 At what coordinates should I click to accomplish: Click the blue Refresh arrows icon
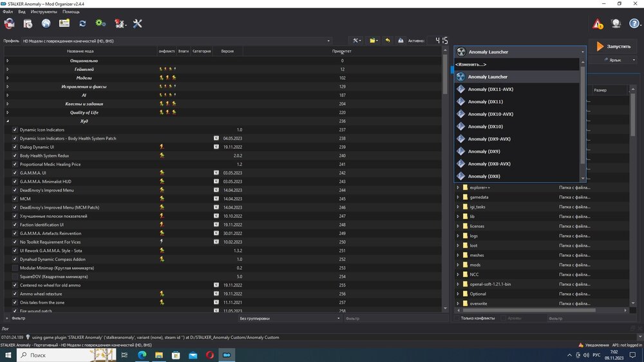click(x=82, y=23)
